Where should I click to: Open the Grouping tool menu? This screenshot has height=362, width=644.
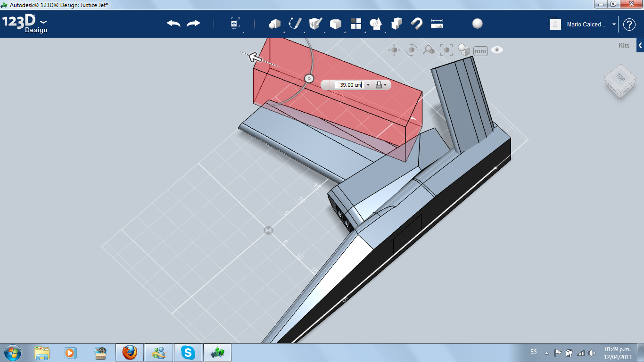coord(376,24)
